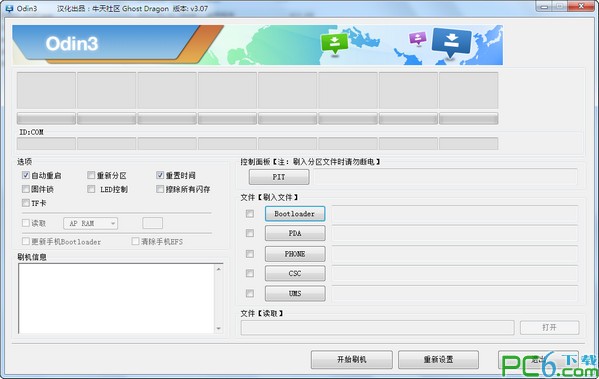This screenshot has height=379, width=599.
Task: Tick the checkbox beside UMS button
Action: click(x=250, y=293)
